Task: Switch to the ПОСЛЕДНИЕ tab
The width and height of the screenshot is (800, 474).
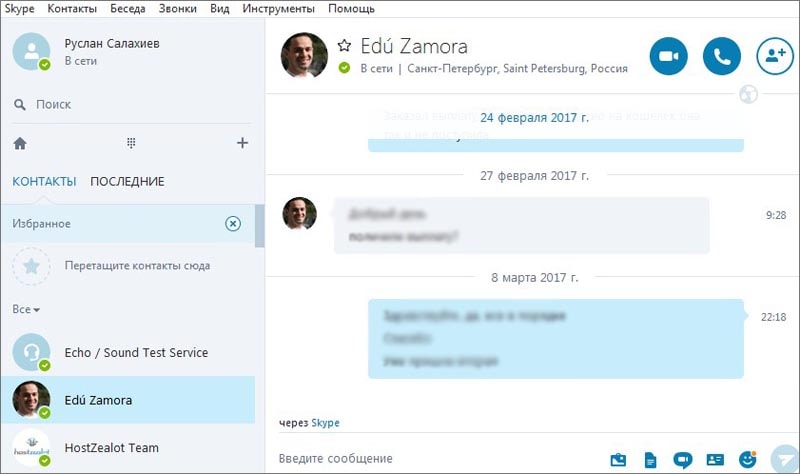Action: pyautogui.click(x=127, y=182)
